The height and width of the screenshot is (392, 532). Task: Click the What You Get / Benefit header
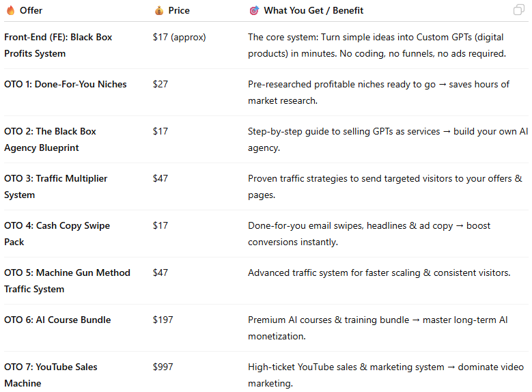click(313, 10)
